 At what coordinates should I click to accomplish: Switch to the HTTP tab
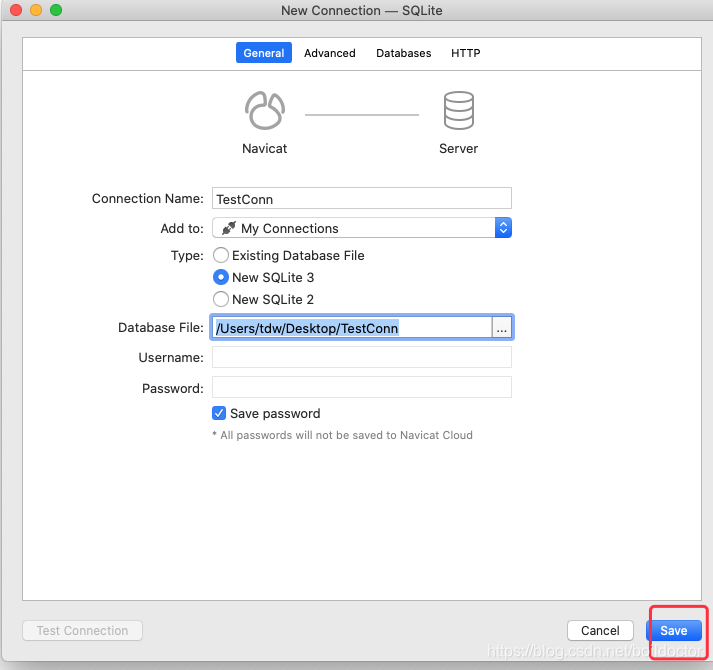465,53
